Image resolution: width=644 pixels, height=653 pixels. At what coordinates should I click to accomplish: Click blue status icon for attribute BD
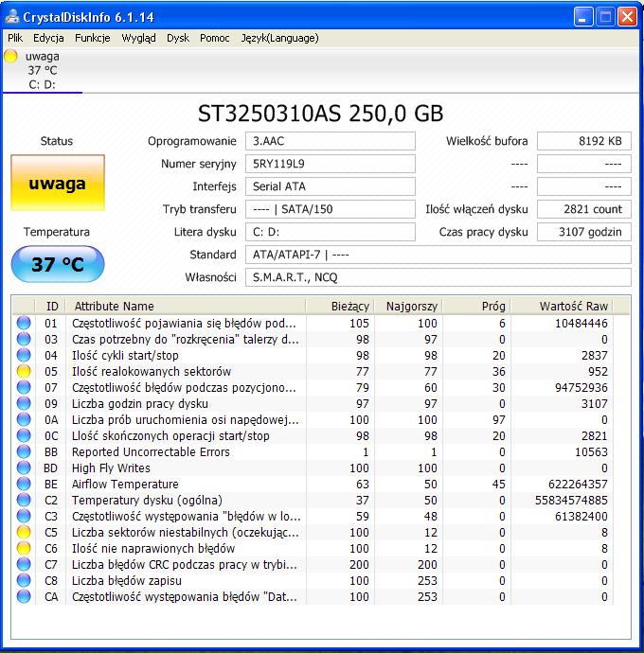(x=24, y=468)
